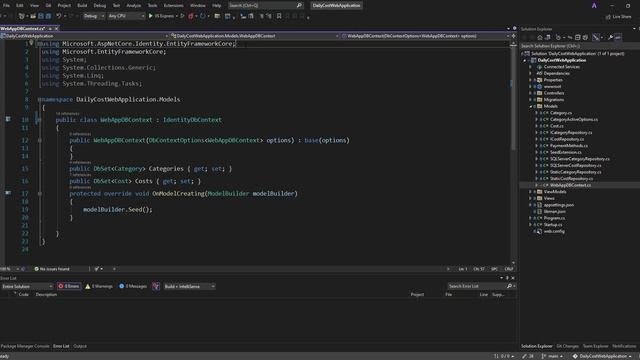Screen dimensions: 640x360
Task: Collapse the WebAppDBContext class outline at line 10
Action: [40, 120]
